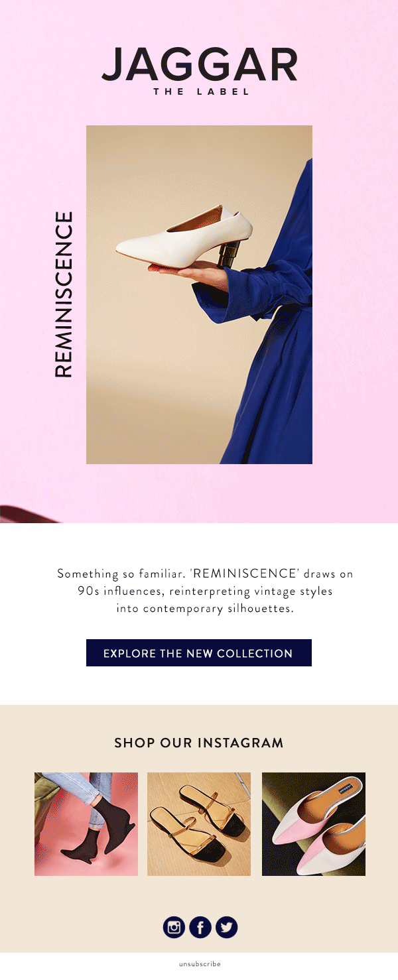Click THE LABEL subtitle under the logo
Screen dimensions: 398x980
(x=202, y=92)
